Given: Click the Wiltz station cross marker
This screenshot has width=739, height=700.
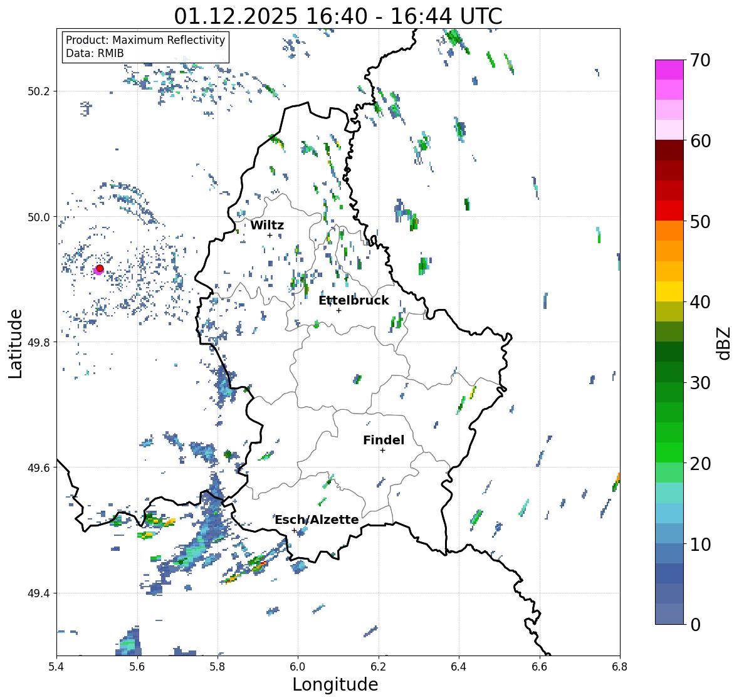Looking at the screenshot, I should point(270,235).
